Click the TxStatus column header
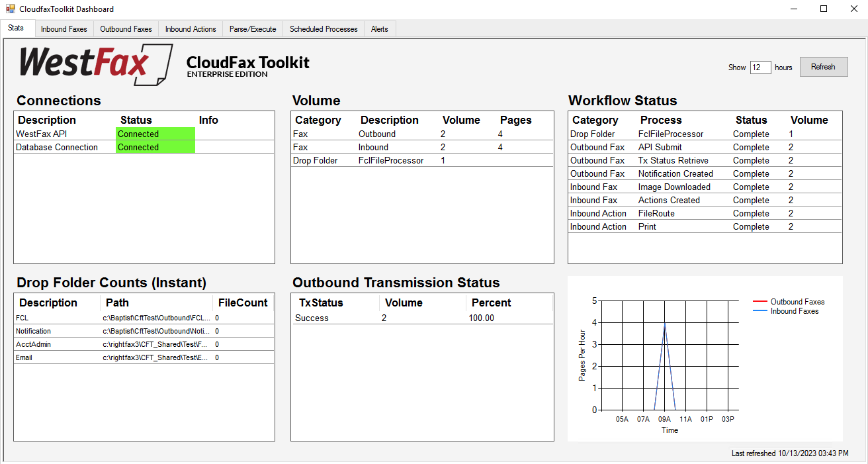Screen dimensions: 868x464 (321, 302)
